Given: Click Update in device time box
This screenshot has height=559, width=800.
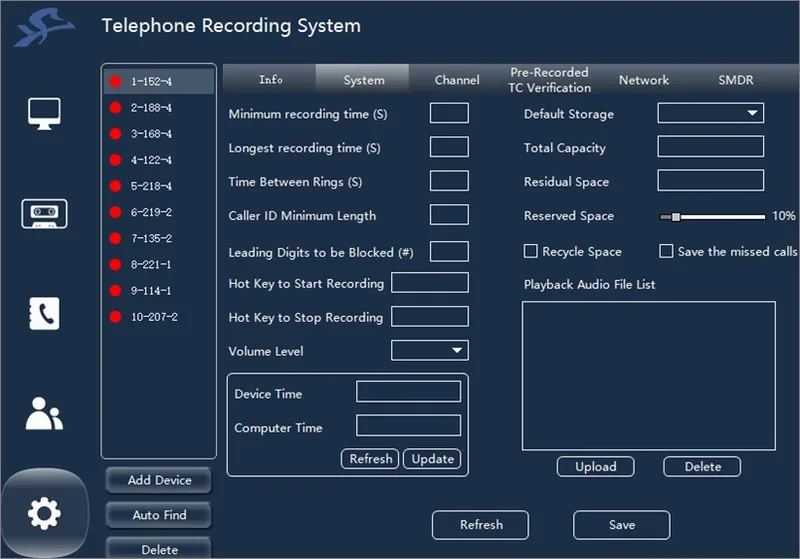Looking at the screenshot, I should [x=432, y=459].
